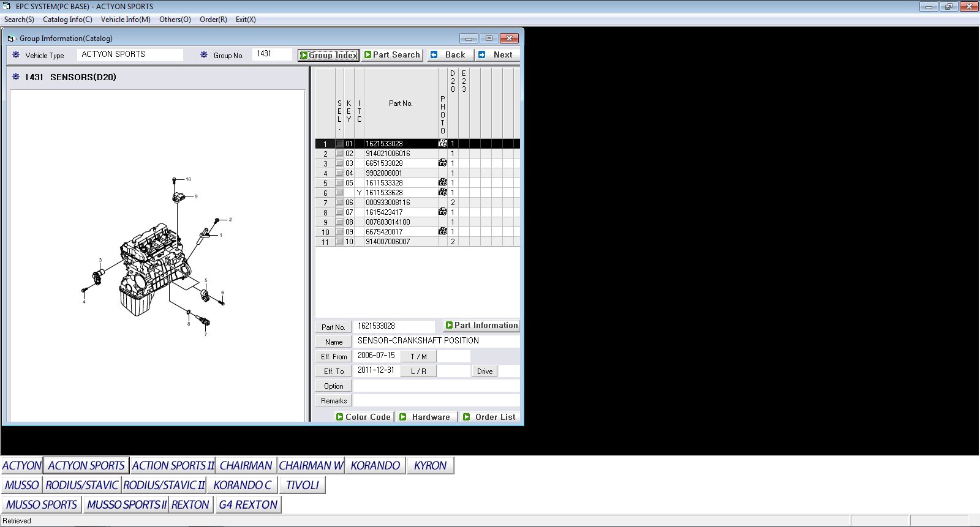Tick select box for part 9902008001
980x527 pixels.
(339, 173)
